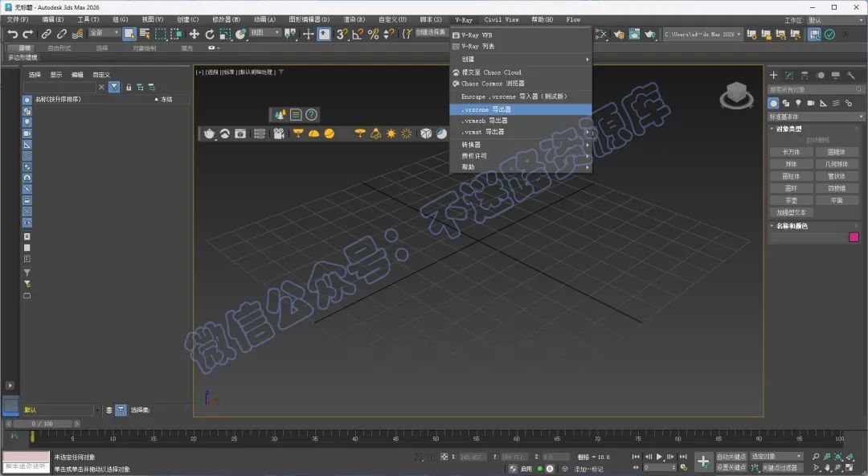Open the layer 默认 dropdown arrow

pyautogui.click(x=97, y=411)
